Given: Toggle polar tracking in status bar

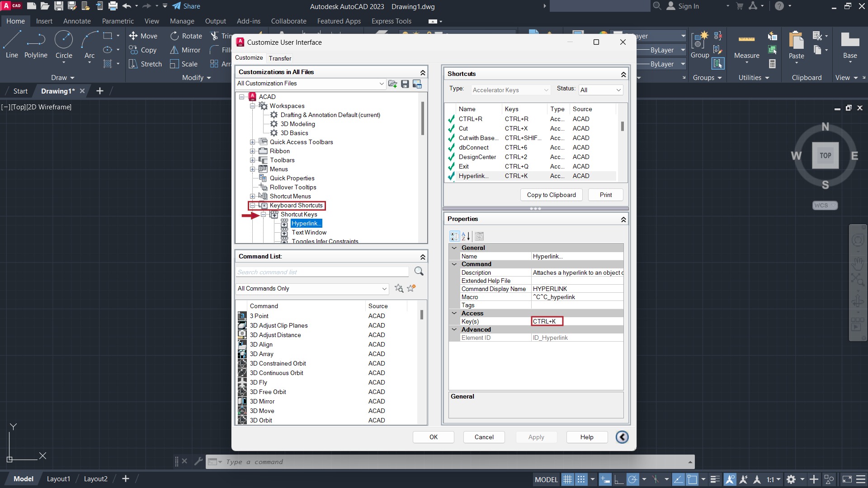Looking at the screenshot, I should pos(632,479).
